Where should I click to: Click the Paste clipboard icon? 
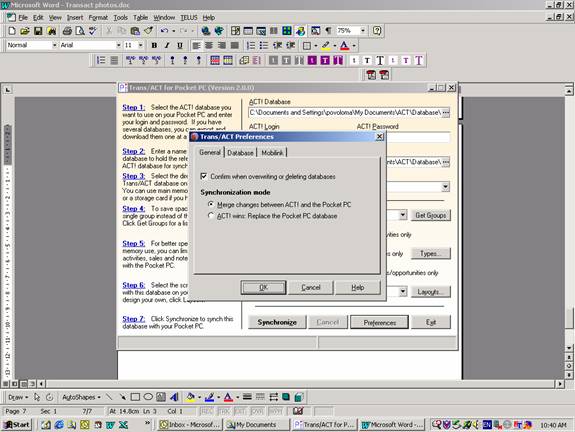click(x=135, y=31)
